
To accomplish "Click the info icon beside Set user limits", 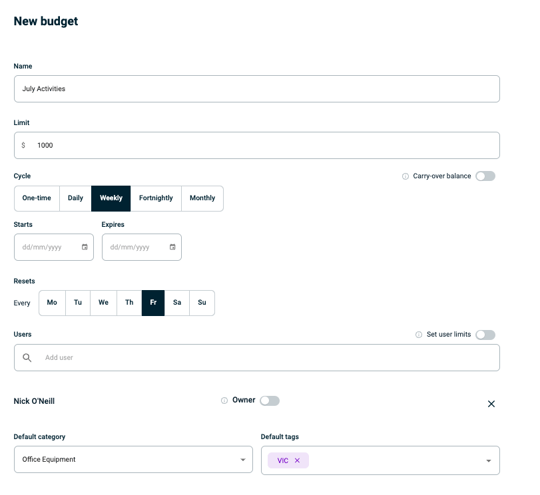I will (418, 335).
